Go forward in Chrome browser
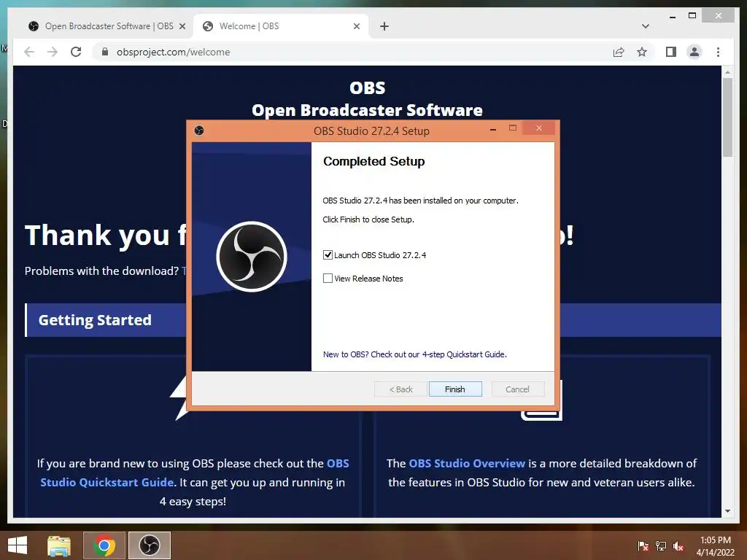The image size is (747, 560). (x=53, y=52)
